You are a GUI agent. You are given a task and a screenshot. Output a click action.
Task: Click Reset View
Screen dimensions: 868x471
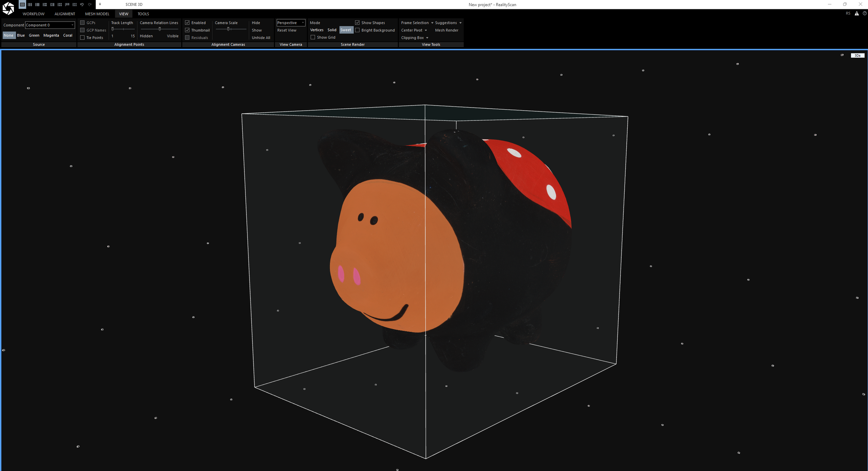[287, 30]
